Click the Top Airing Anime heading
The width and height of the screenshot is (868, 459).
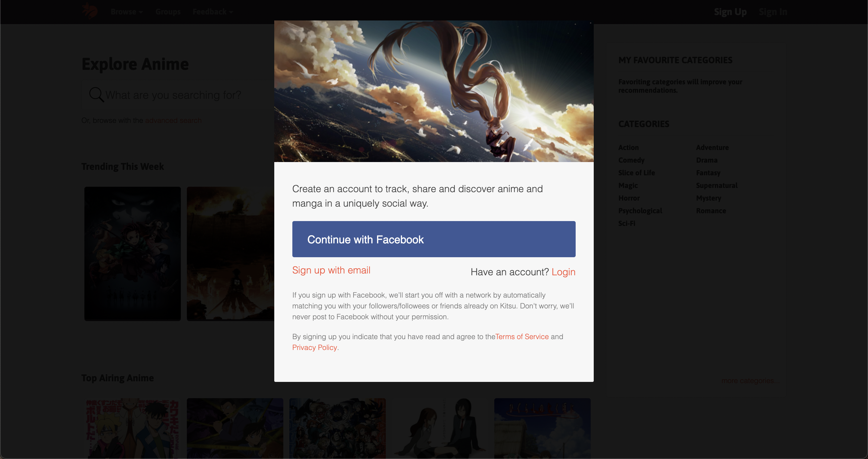tap(117, 378)
